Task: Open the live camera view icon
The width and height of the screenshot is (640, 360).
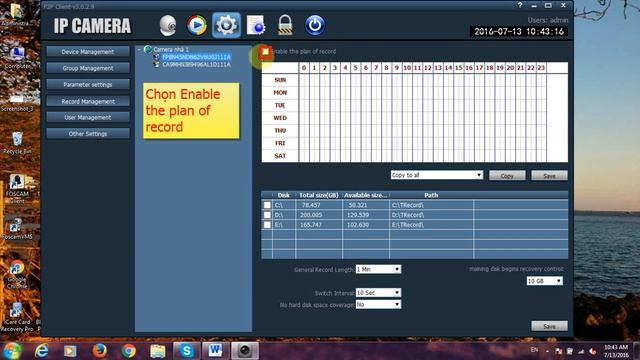Action: click(x=168, y=25)
